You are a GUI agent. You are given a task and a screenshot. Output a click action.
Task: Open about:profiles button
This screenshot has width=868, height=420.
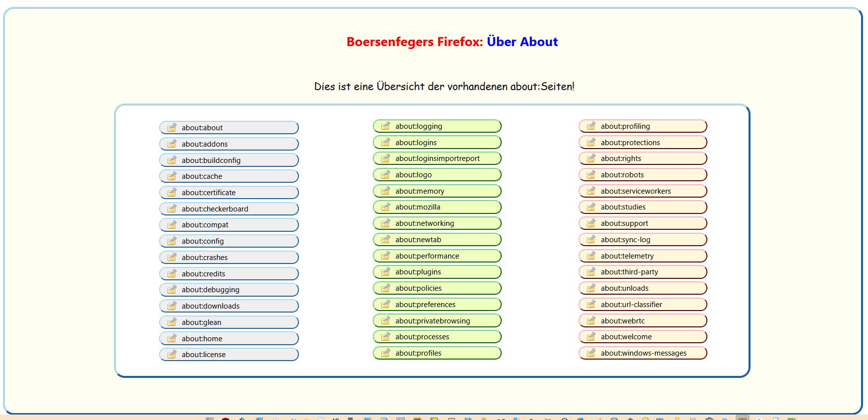pyautogui.click(x=437, y=353)
